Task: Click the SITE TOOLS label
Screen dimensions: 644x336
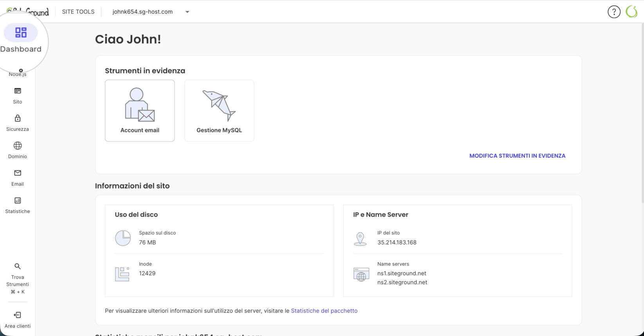Action: point(78,12)
